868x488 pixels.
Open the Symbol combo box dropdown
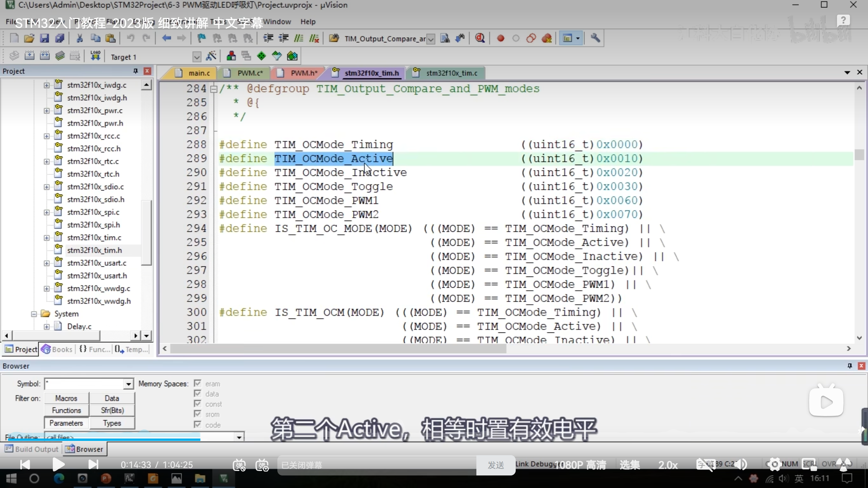coord(128,384)
